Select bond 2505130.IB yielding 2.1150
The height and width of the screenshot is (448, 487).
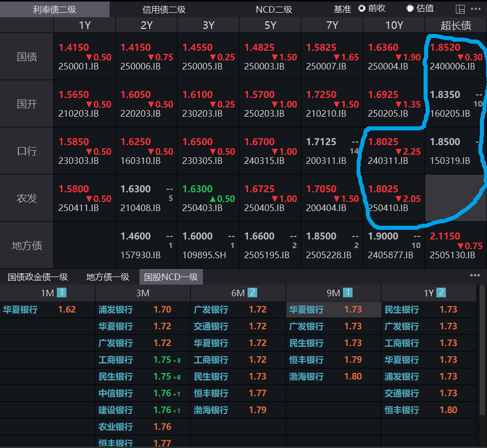point(456,246)
